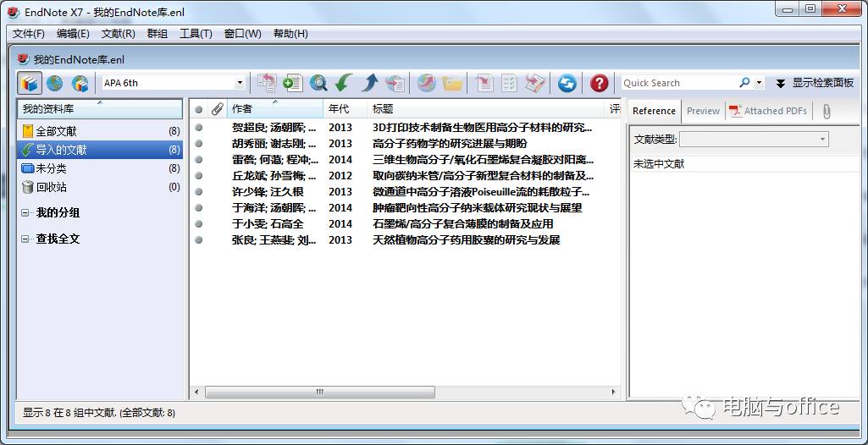Click Find Full Text toolbar icon

395,84
